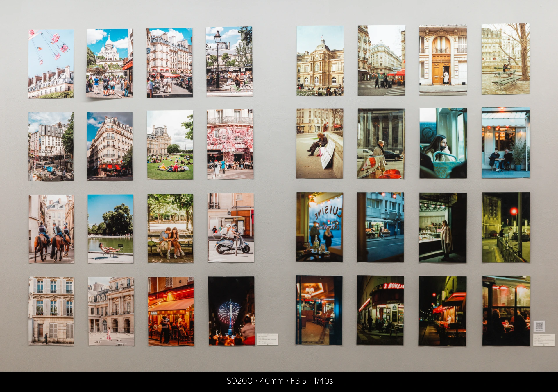Click the "F3.5" aperture text
This screenshot has width=558, height=392.
point(298,381)
